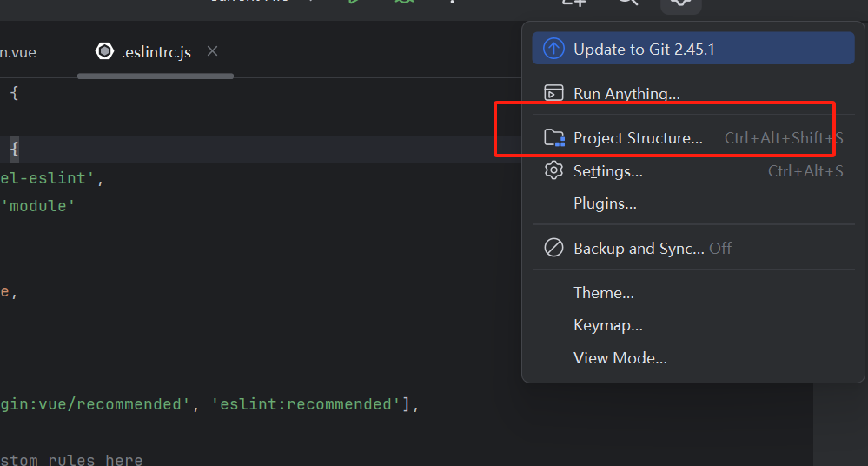
Task: Close the .eslintrc.js editor tab
Action: click(x=213, y=51)
